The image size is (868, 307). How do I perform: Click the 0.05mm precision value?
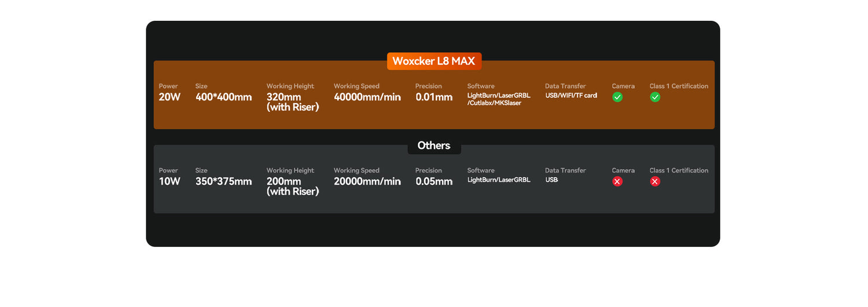434,181
